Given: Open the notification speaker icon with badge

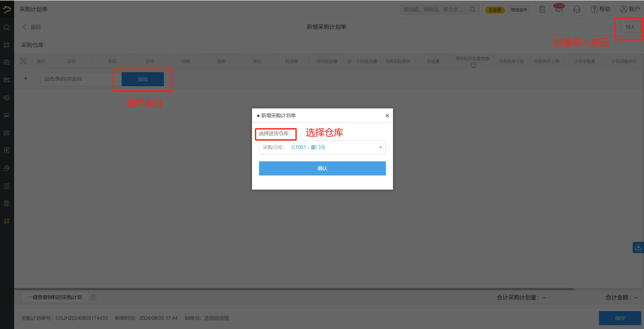Looking at the screenshot, I should (x=559, y=9).
